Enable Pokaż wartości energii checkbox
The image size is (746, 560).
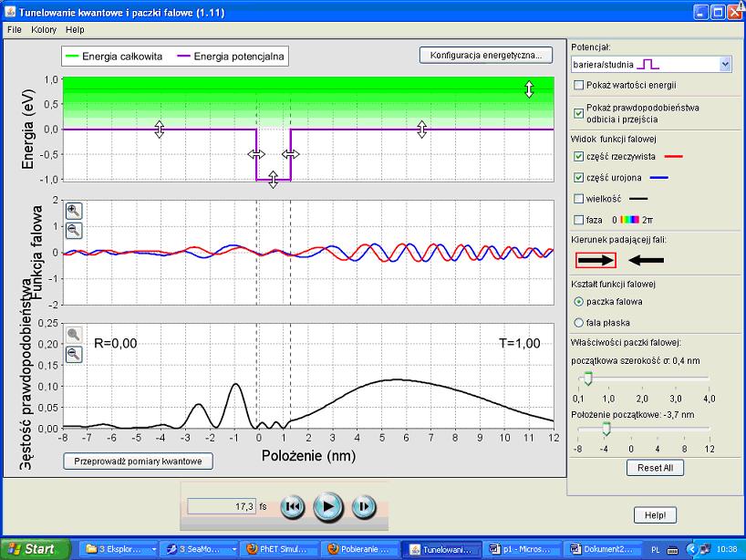tap(578, 85)
